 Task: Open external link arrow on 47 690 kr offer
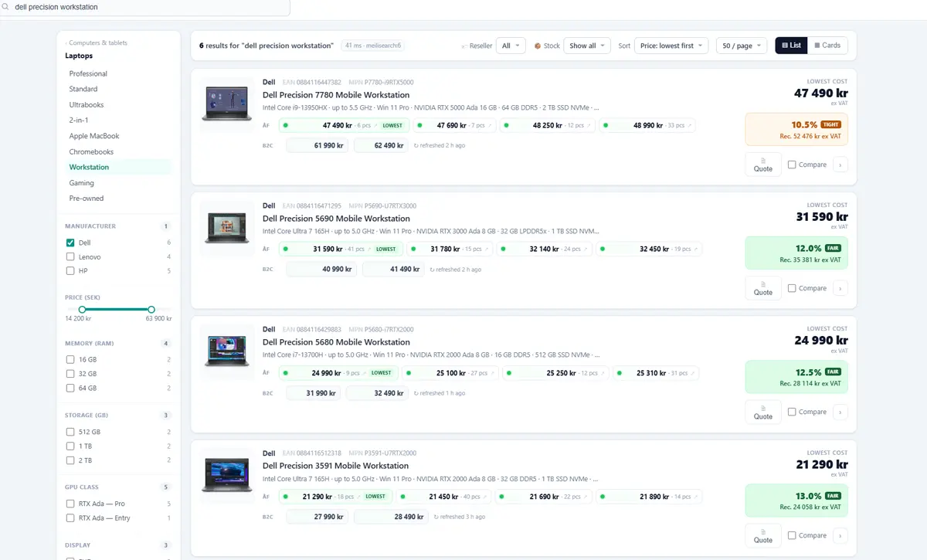tap(490, 125)
